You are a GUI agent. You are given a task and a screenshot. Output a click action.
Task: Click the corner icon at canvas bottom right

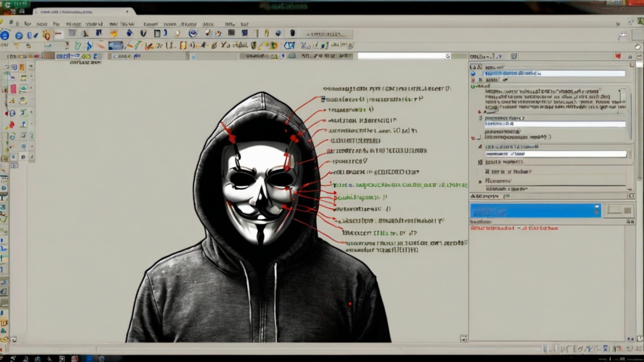[464, 339]
